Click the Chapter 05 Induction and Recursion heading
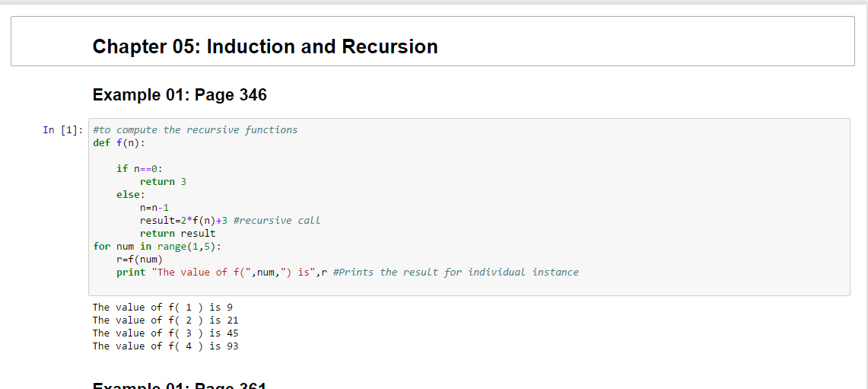 coord(265,46)
